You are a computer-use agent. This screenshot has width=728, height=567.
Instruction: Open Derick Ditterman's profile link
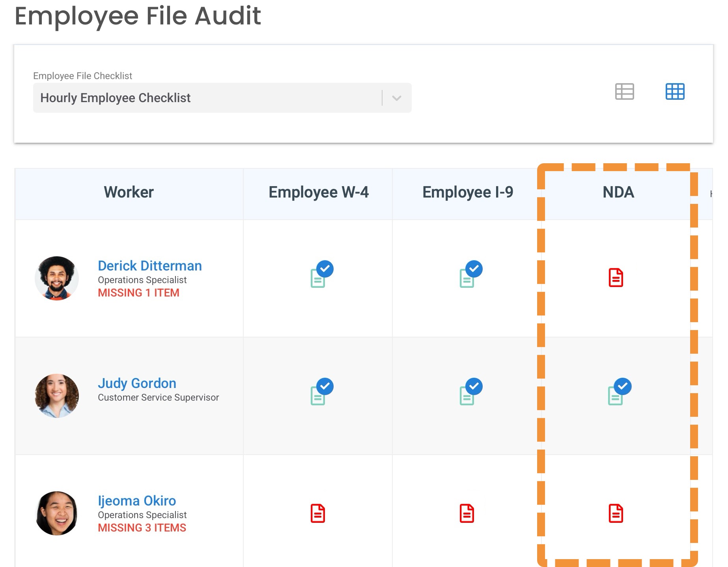pos(149,266)
